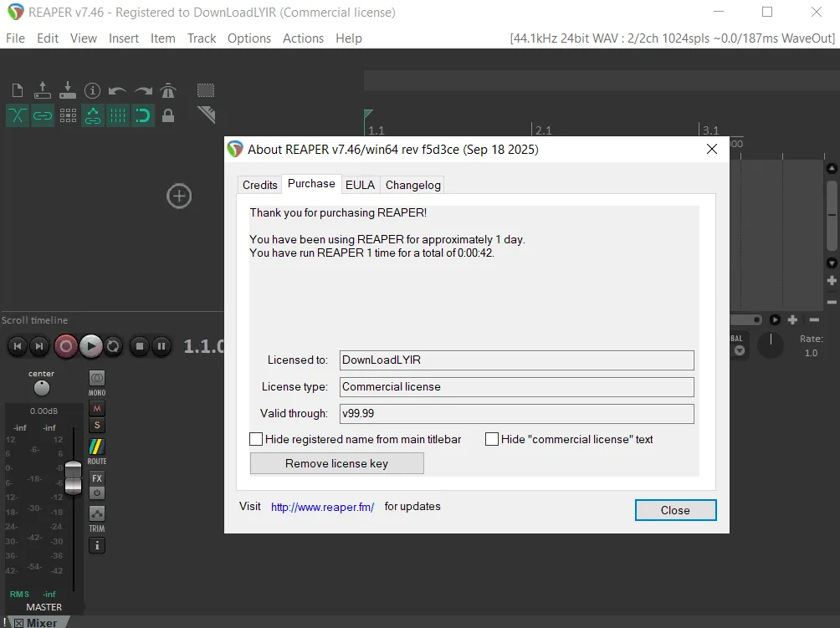
Task: Toggle snap magnet icon
Action: [x=143, y=115]
